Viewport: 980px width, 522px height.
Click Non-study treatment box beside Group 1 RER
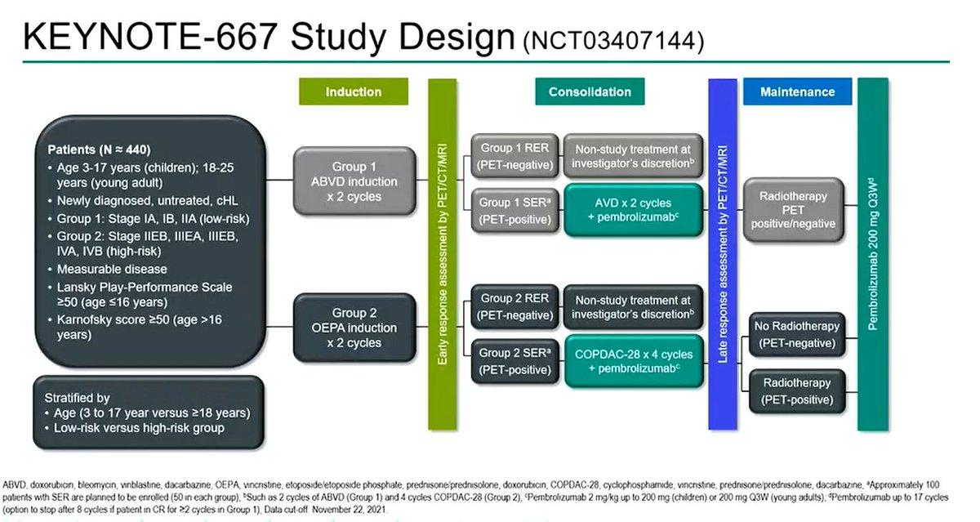(x=633, y=157)
